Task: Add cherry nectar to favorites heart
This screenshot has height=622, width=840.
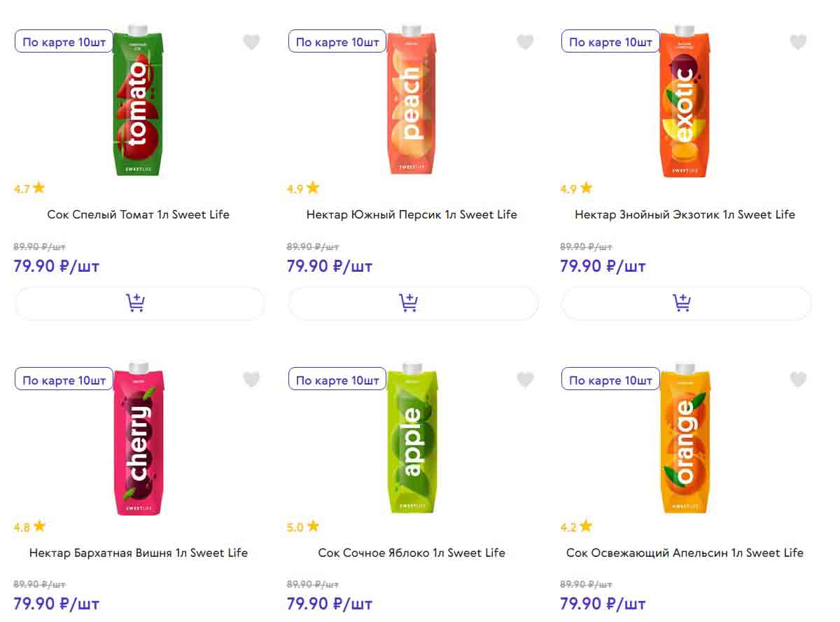Action: (x=251, y=380)
